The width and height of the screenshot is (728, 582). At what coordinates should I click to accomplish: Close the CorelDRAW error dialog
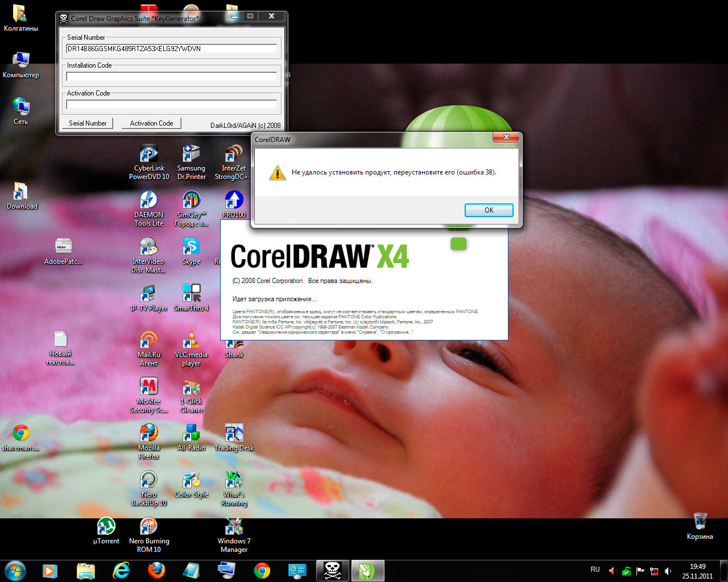[506, 138]
